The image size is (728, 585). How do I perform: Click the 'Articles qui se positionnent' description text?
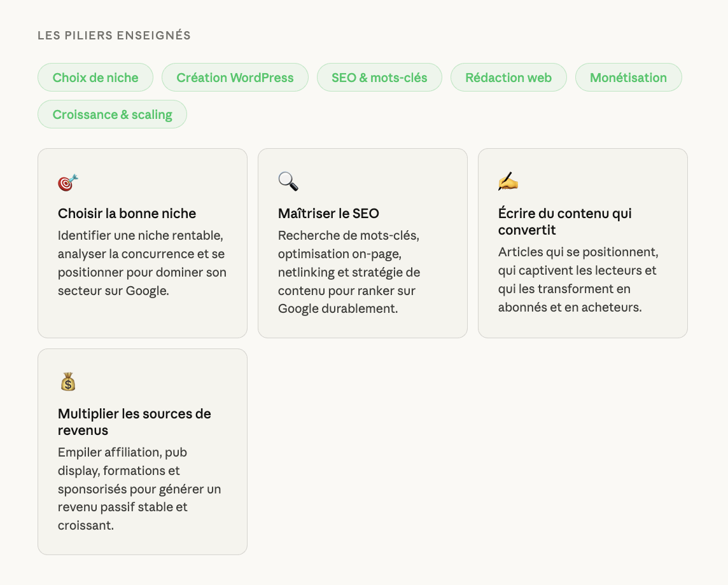tap(577, 280)
